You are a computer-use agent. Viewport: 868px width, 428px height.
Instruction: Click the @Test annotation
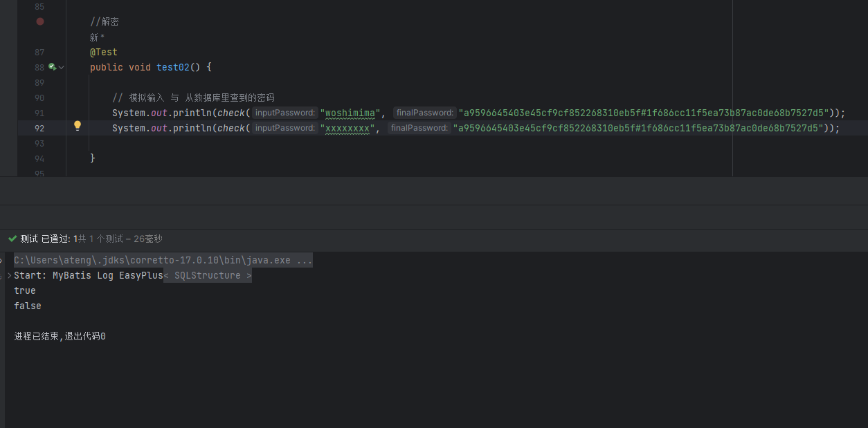104,52
